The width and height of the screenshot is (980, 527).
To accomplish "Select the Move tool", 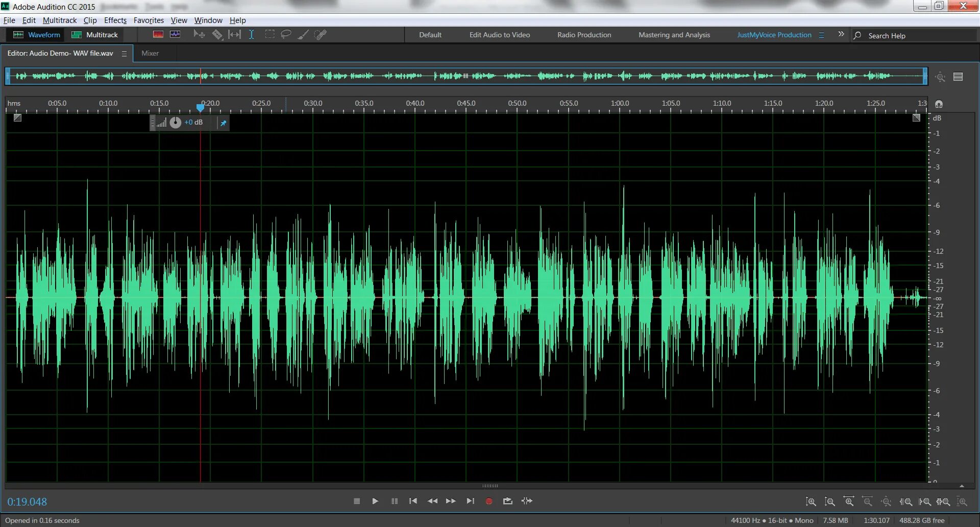I will (199, 34).
